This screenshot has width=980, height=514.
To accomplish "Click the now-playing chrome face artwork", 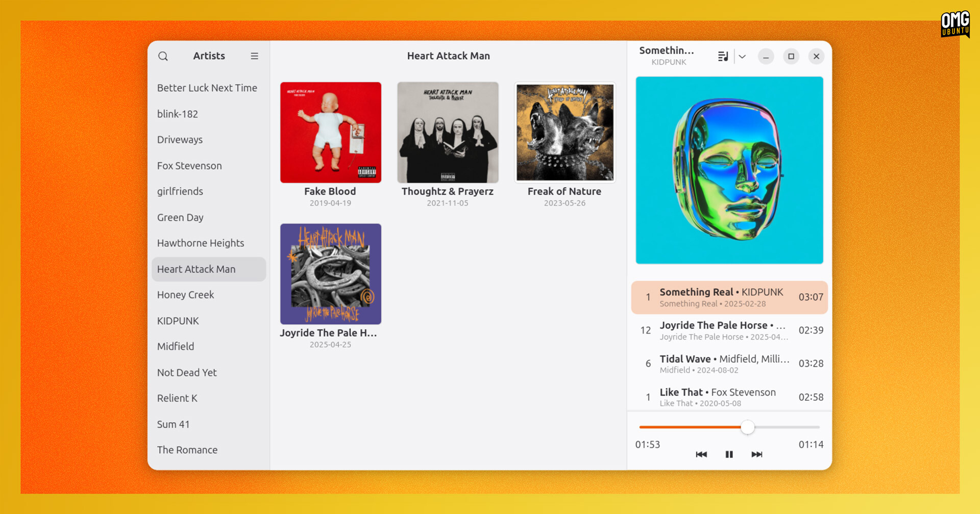I will 729,170.
